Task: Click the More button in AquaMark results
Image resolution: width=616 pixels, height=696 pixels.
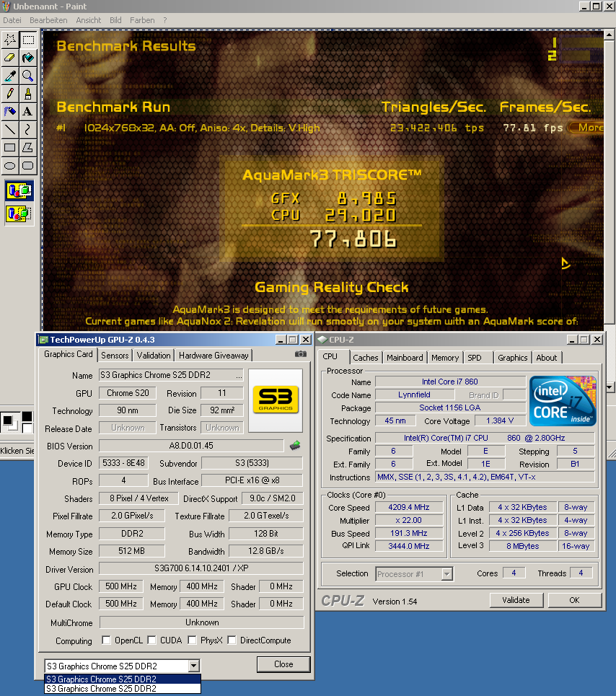Action: tap(586, 128)
